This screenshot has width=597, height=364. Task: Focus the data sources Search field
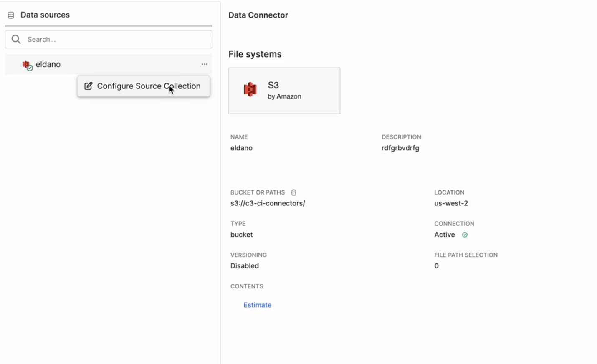click(117, 39)
